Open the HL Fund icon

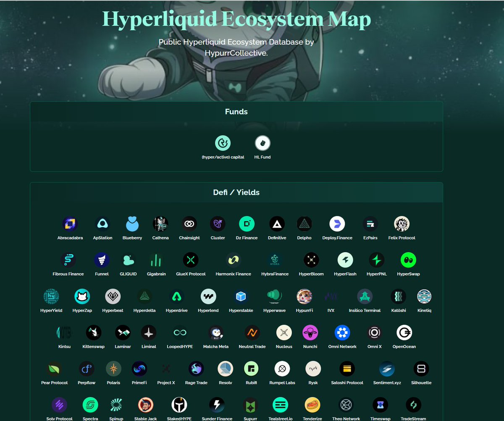pos(262,143)
